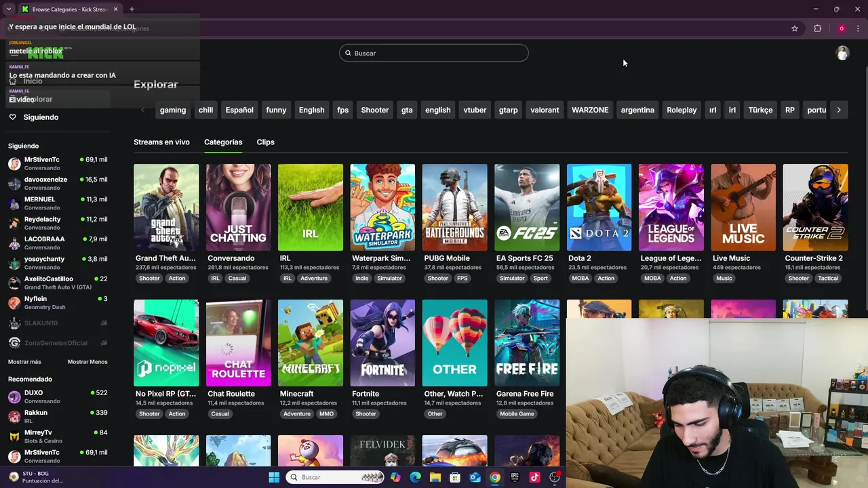Filter by the gaming tag
This screenshot has height=488, width=868.
(x=173, y=110)
